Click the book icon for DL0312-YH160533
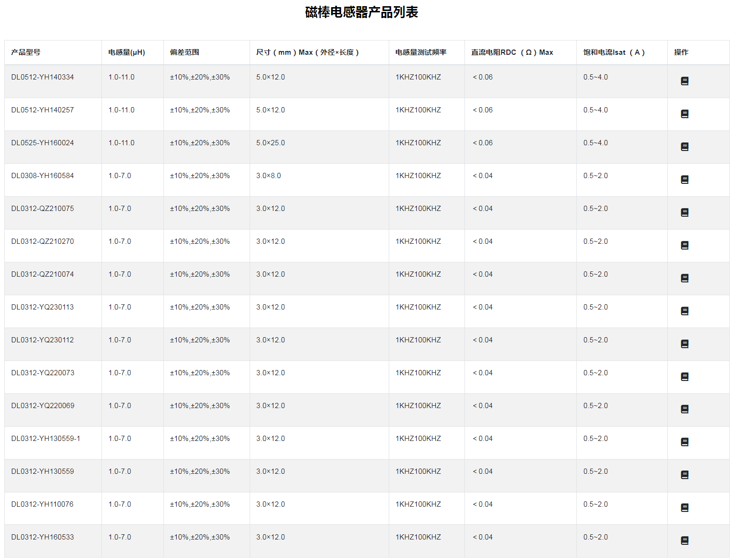The width and height of the screenshot is (735, 560). tap(685, 540)
